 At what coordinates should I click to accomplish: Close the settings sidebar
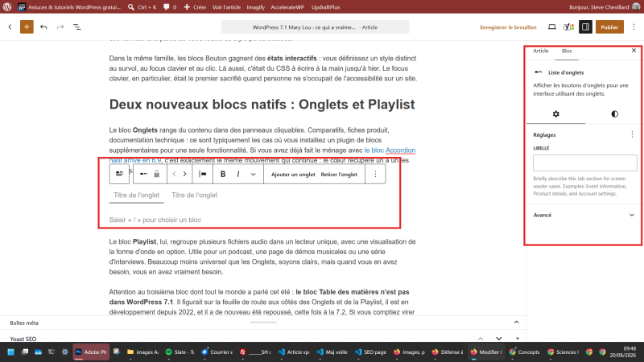[x=634, y=51]
